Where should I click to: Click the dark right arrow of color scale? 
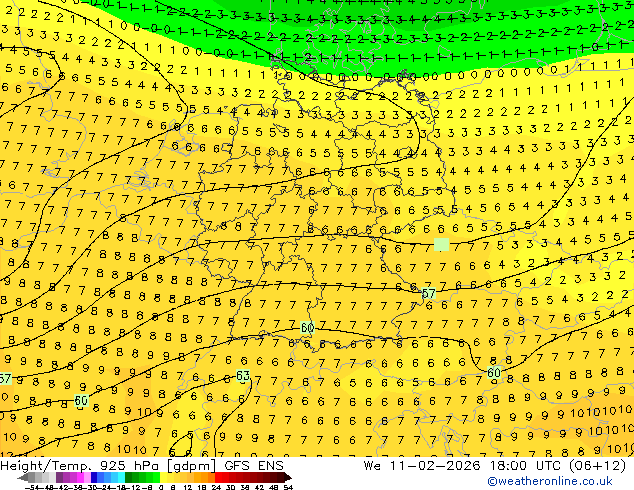288,478
